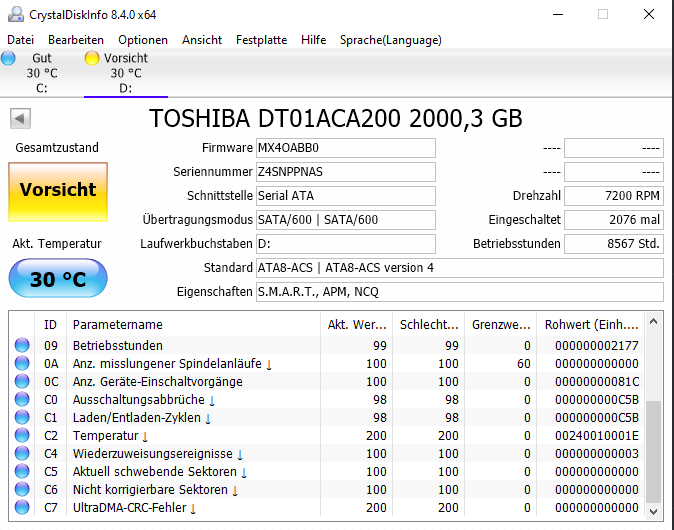This screenshot has height=530, width=674.
Task: Click status orb of row C6 Nicht korrigierbare Sektoren
Action: click(22, 490)
